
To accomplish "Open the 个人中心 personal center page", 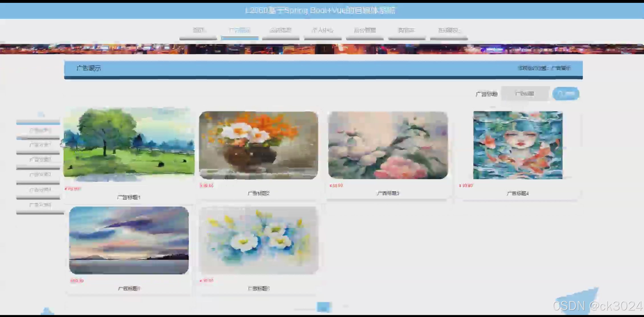I will coord(323,30).
